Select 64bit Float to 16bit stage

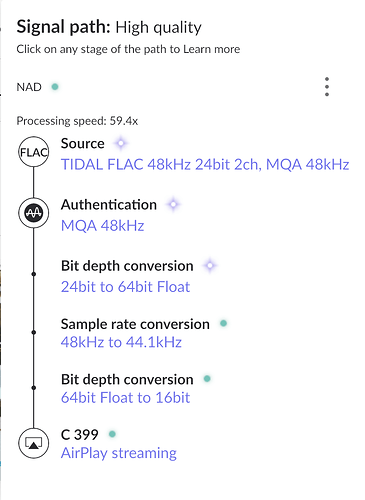click(x=125, y=397)
